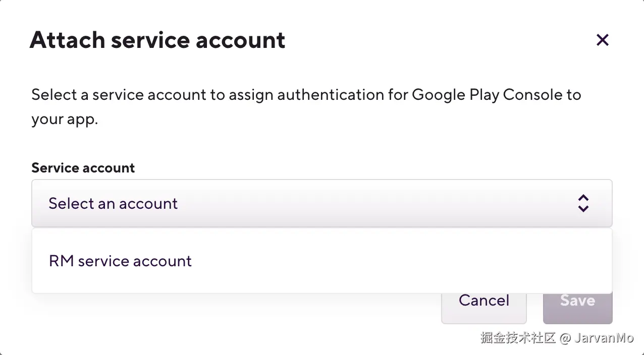Screen dimensions: 644x355
Task: Click the up-down chevron icon in the dropdown
Action: [583, 203]
